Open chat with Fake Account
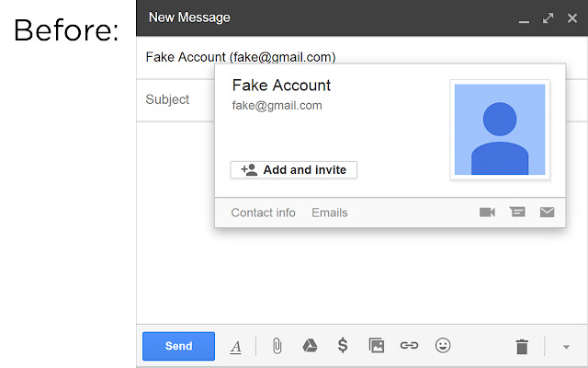 (517, 213)
